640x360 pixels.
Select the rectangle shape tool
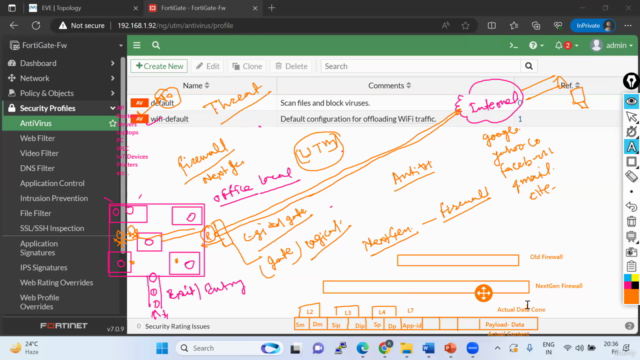click(631, 162)
